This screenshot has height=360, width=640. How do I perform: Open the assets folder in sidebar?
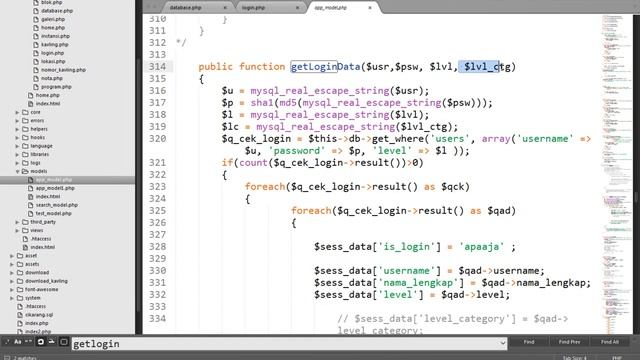click(x=32, y=264)
